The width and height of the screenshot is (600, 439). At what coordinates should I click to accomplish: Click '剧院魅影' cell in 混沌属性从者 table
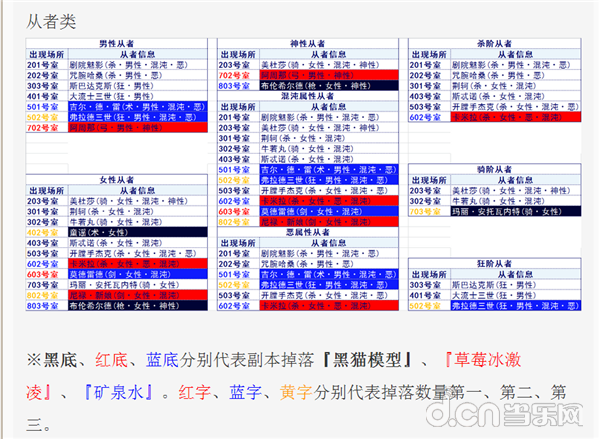[329, 117]
